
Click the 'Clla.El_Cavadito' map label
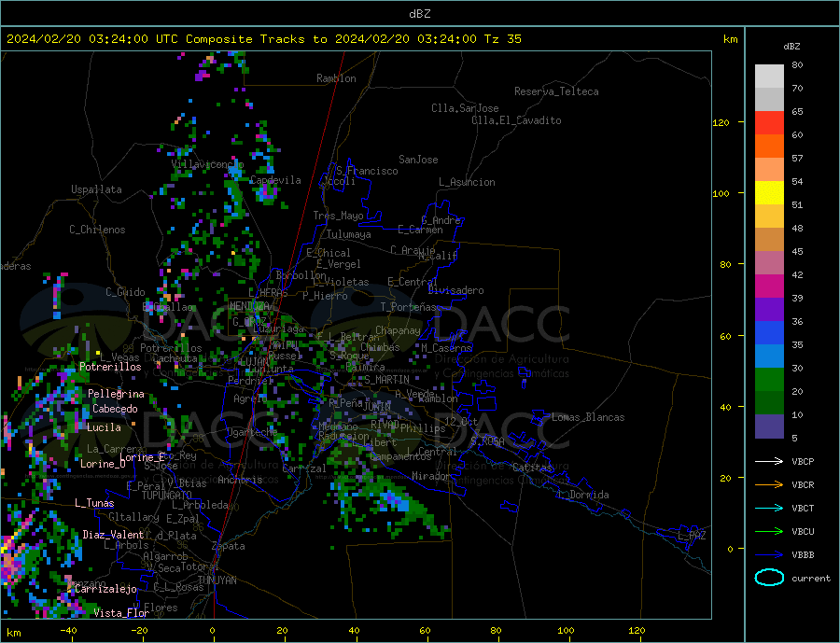(x=516, y=120)
